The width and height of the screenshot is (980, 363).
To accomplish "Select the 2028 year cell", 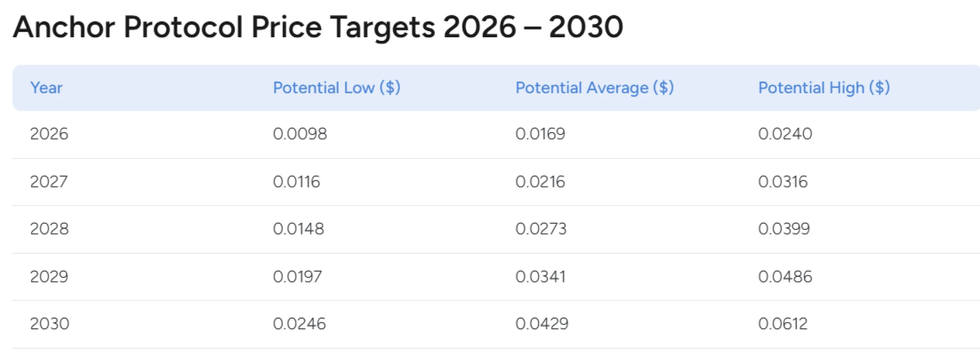I will tap(49, 229).
